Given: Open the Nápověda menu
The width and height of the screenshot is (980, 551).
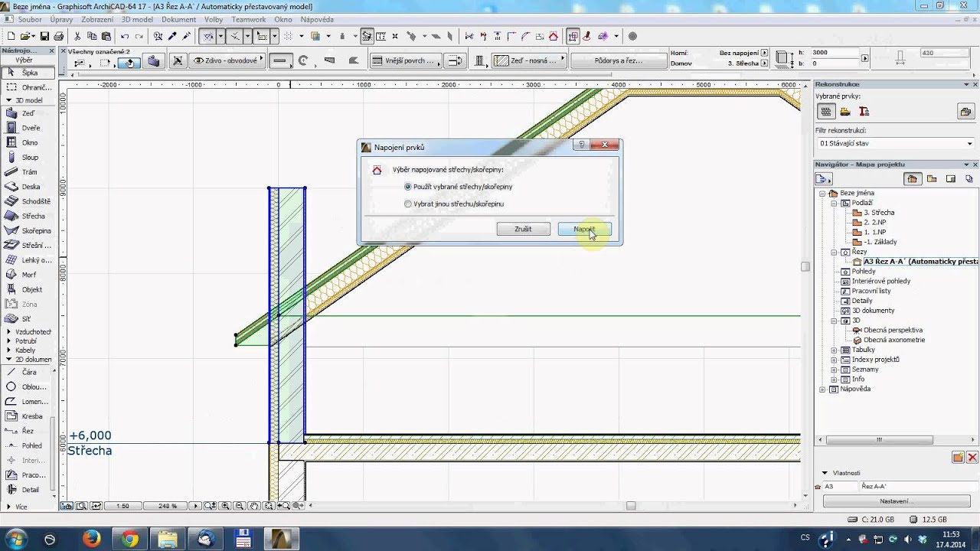Looking at the screenshot, I should 317,19.
